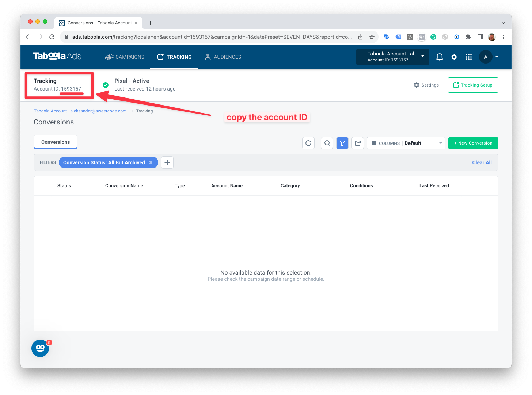Click the settings gear in top navbar
The image size is (532, 395).
tap(454, 57)
